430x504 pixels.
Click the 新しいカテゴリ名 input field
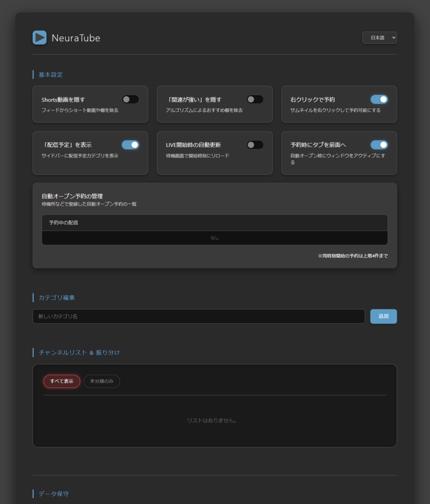coord(199,316)
